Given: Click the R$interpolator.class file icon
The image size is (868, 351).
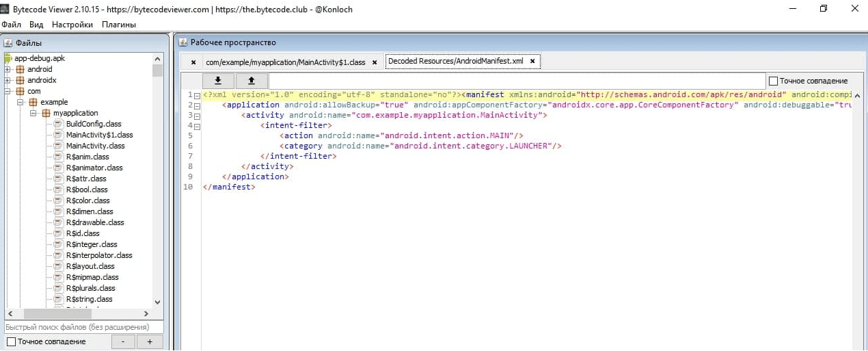Looking at the screenshot, I should point(58,255).
